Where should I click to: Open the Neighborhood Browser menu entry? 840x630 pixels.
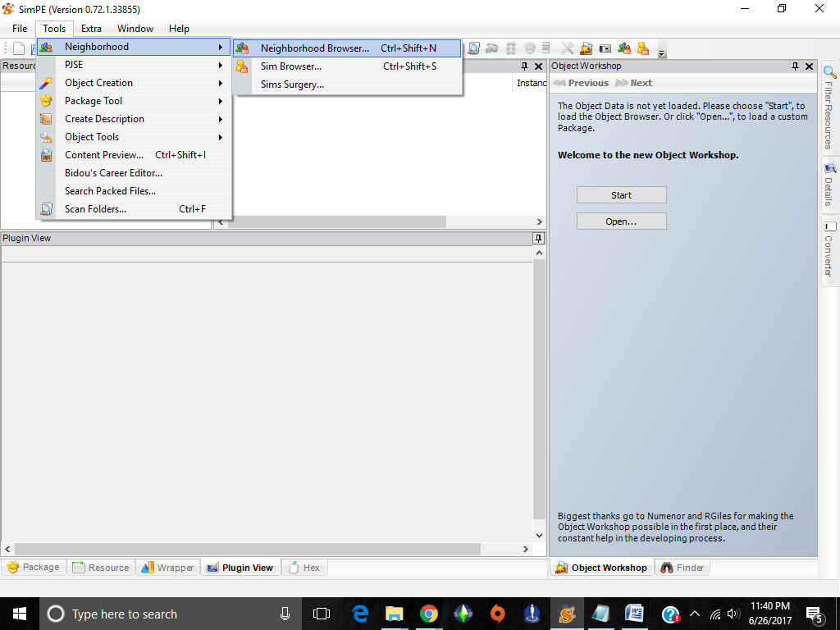(x=315, y=48)
